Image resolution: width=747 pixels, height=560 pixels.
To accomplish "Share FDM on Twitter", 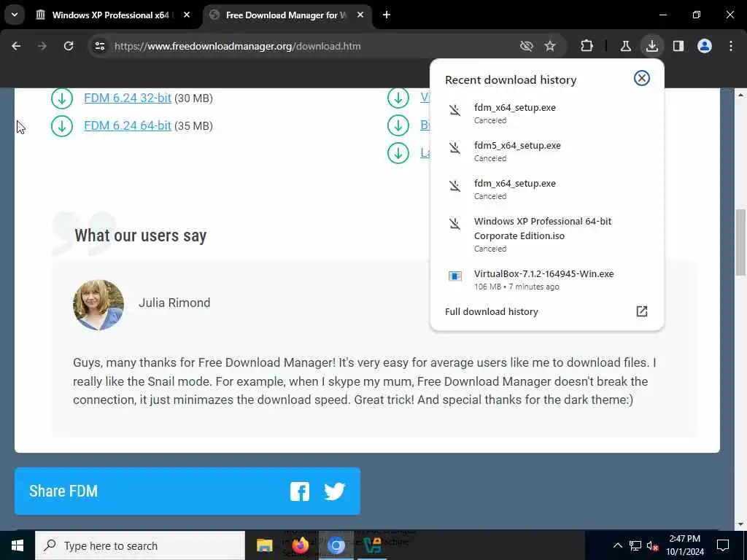I will click(x=334, y=491).
